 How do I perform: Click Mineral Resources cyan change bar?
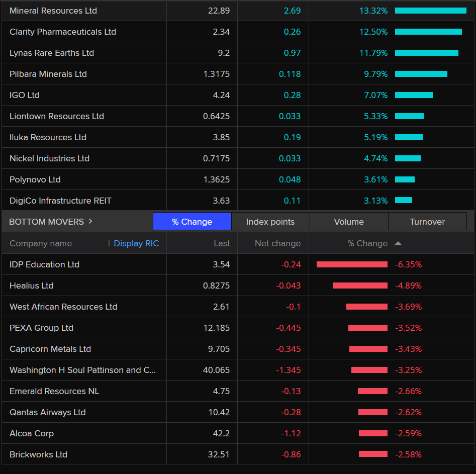(431, 11)
